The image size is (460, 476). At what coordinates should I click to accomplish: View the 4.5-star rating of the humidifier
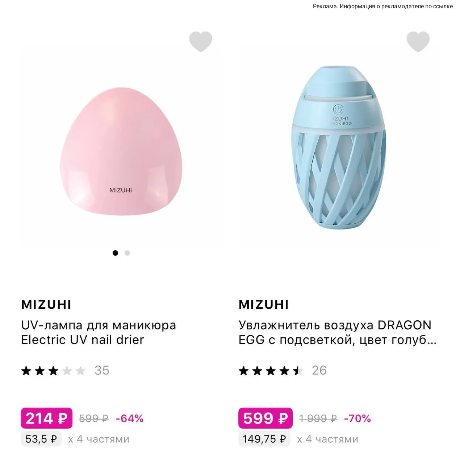pyautogui.click(x=271, y=371)
